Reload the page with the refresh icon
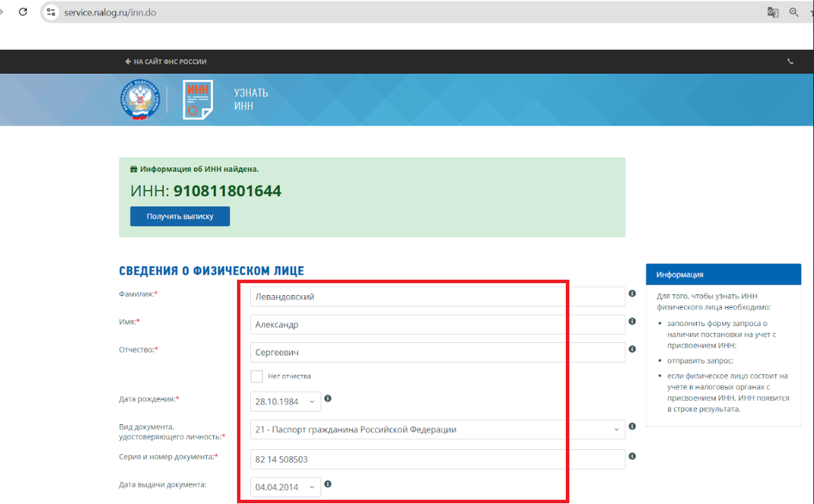814x504 pixels. pyautogui.click(x=23, y=12)
